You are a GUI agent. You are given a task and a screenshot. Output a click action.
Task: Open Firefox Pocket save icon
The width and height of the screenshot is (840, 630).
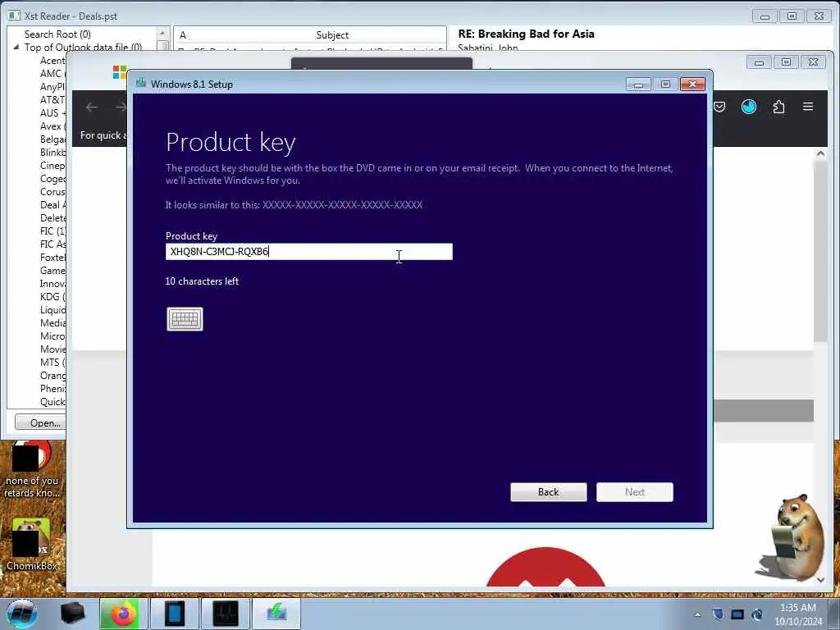click(x=719, y=107)
